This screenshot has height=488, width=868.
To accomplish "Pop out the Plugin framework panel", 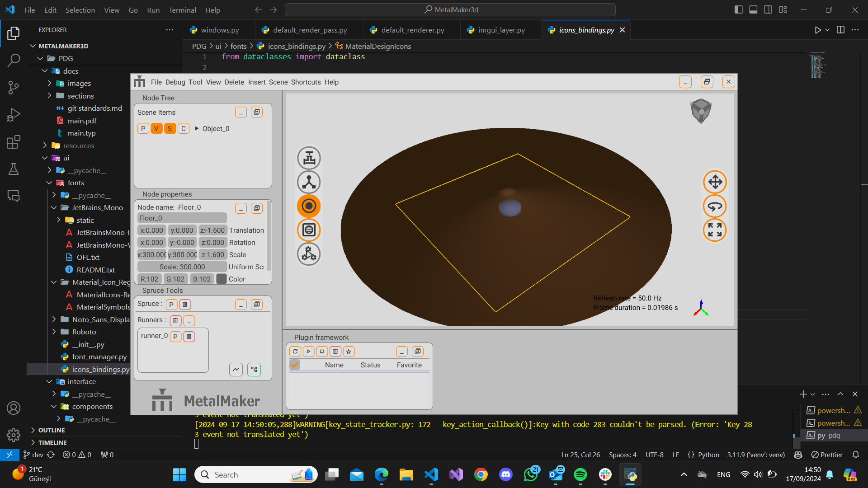I will (x=418, y=352).
